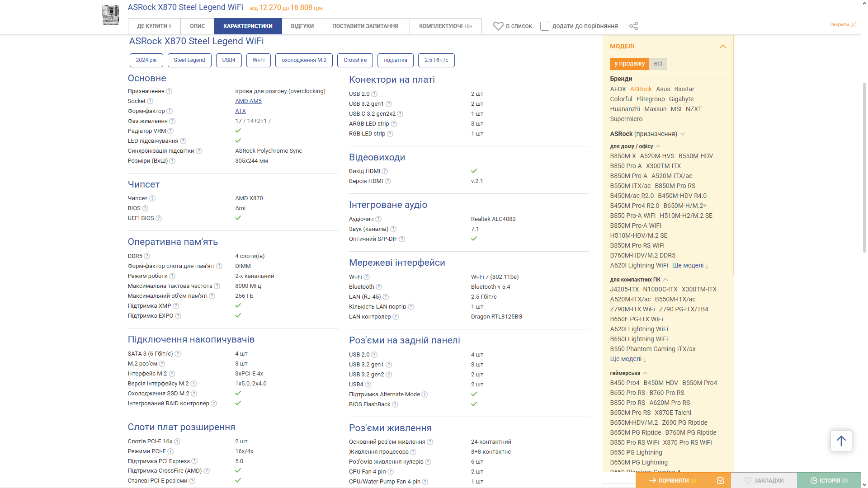Click the help icon next to USB4

click(368, 385)
